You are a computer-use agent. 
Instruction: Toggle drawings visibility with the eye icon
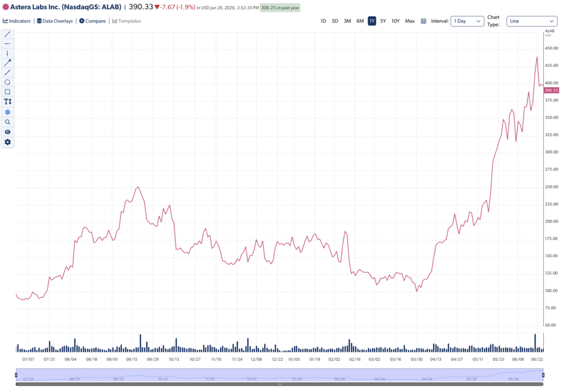pyautogui.click(x=8, y=132)
